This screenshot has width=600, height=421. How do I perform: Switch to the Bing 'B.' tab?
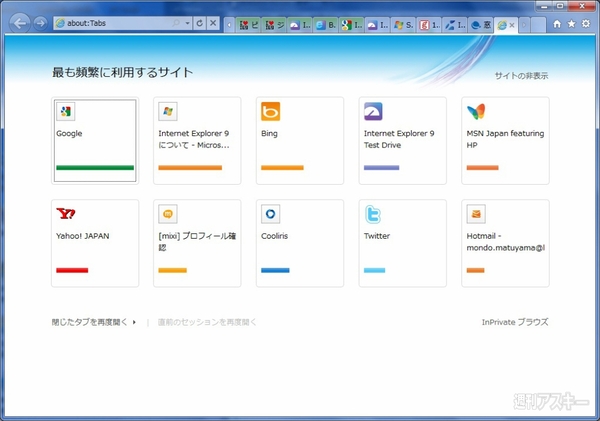[326, 25]
